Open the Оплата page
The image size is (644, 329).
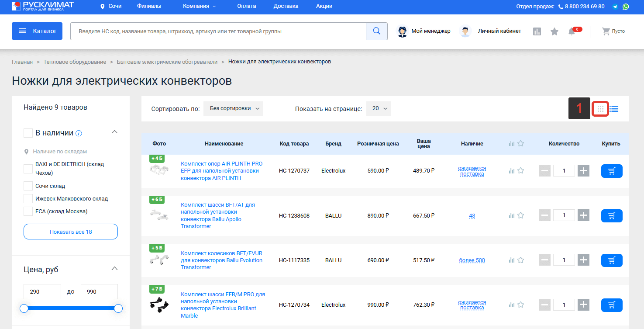(x=247, y=6)
